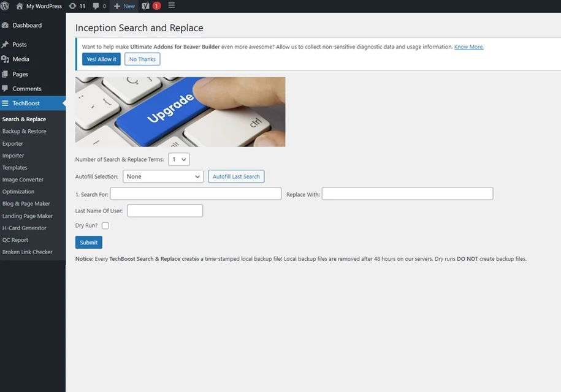This screenshot has width=561, height=392.
Task: Click the No Thanks button
Action: pos(142,59)
